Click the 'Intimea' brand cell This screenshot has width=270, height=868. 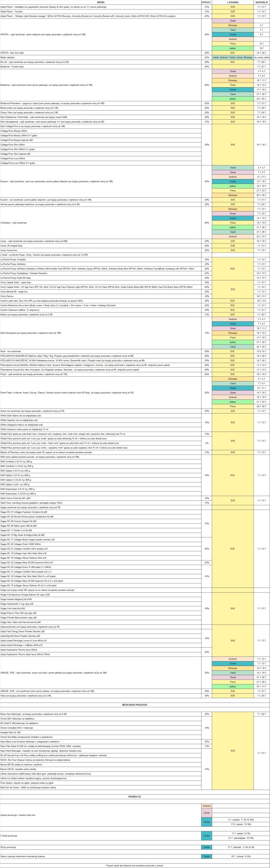(100, 204)
